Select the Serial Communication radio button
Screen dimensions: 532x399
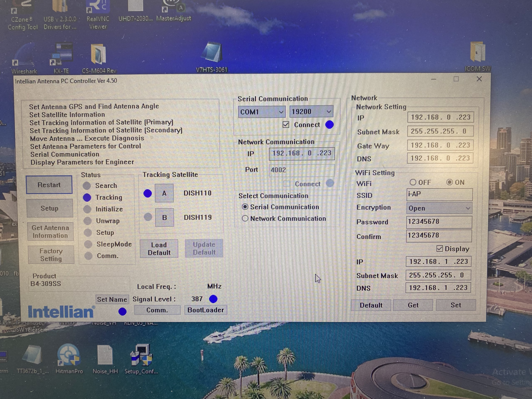(245, 207)
